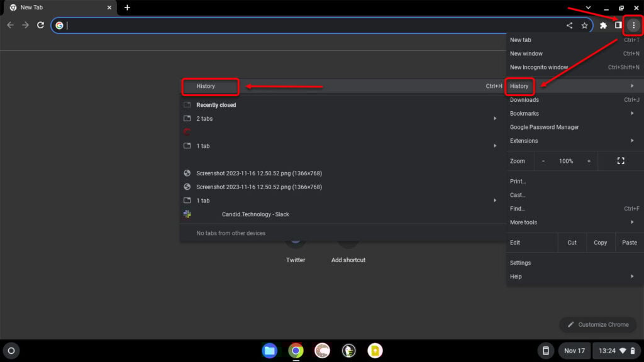
Task: Open the brown circular shelf app
Action: (x=322, y=351)
